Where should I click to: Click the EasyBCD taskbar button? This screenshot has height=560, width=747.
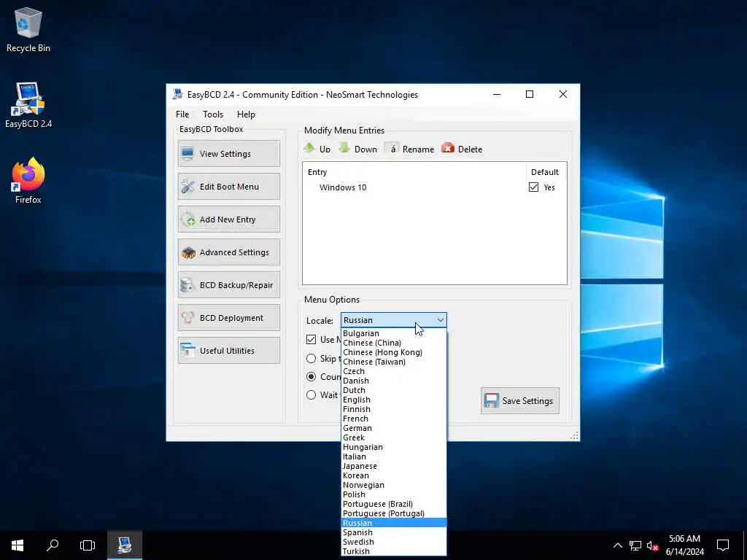click(124, 545)
